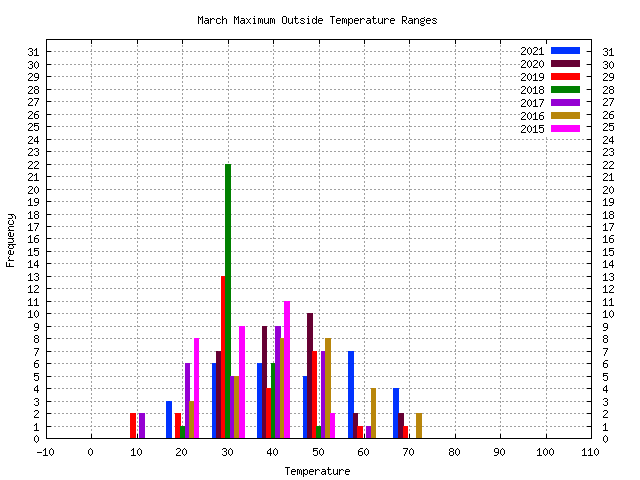Click the chart title 'March Maximum Outside Temperature Ranges'
Viewport: 640px width, 480px height.
click(317, 20)
